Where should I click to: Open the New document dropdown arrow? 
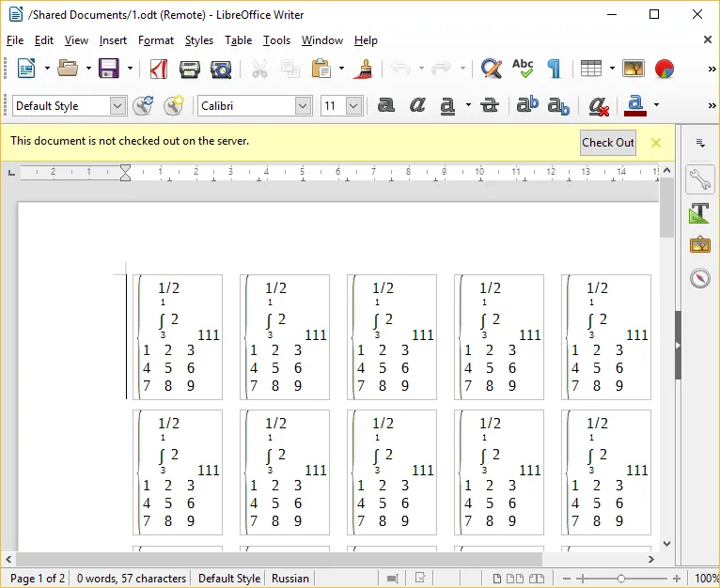[47, 69]
